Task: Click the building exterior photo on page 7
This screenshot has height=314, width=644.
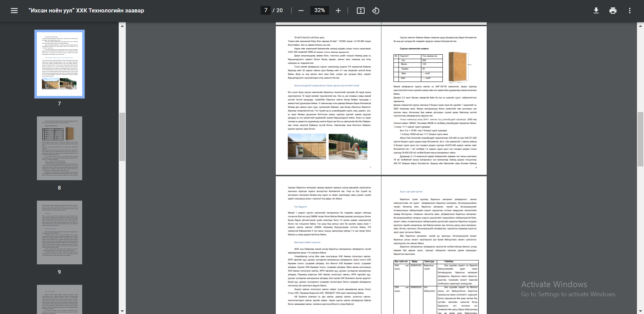Action: click(x=307, y=147)
